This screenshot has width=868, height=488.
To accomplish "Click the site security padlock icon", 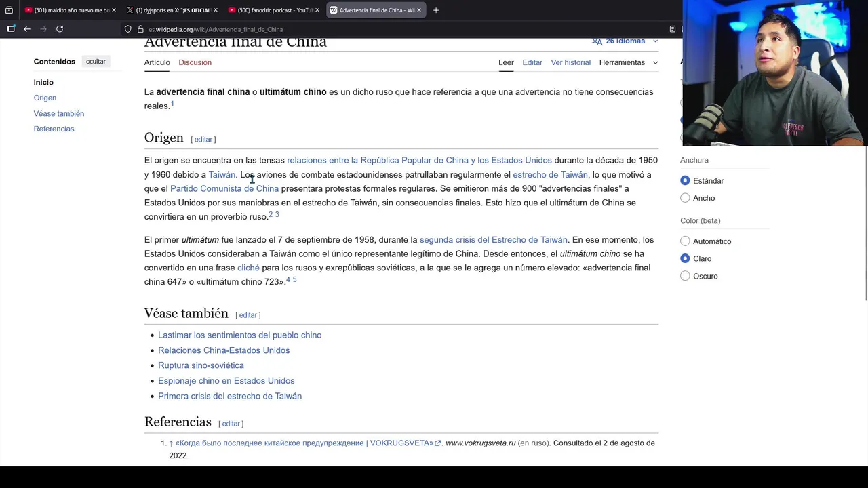I will [x=140, y=29].
